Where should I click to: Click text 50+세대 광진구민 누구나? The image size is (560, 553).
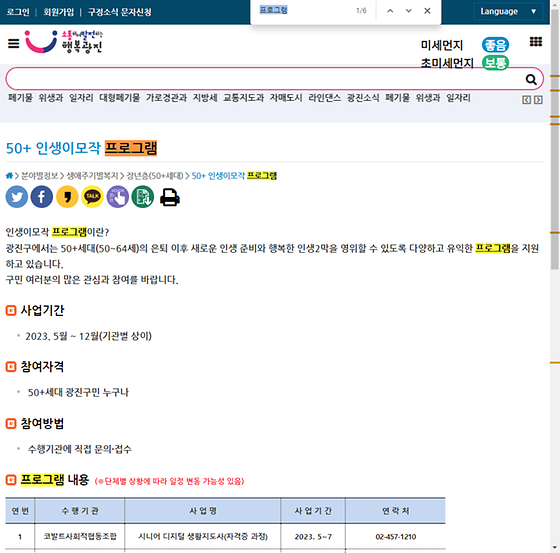coord(78,392)
